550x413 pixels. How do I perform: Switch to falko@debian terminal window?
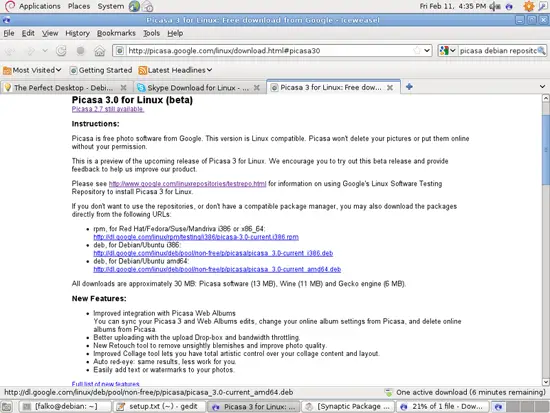(65, 406)
